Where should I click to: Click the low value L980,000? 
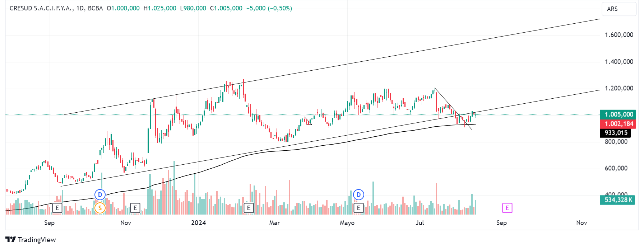coord(193,8)
